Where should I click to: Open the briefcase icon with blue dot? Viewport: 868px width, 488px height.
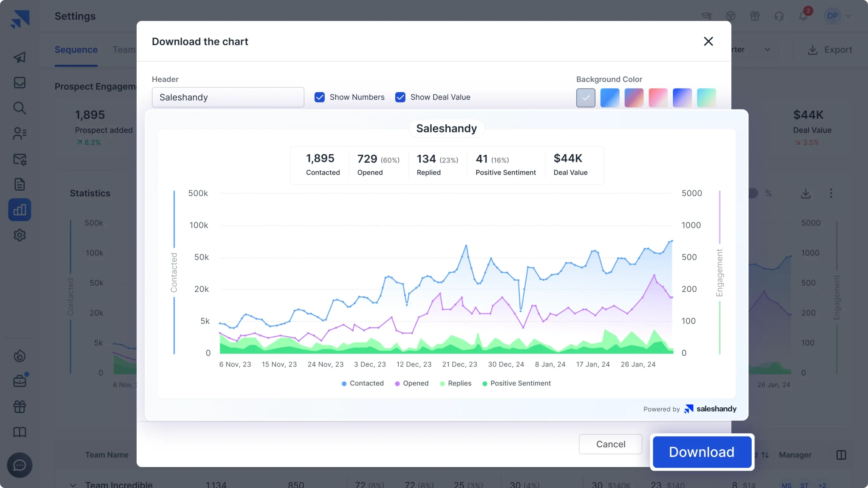20,381
